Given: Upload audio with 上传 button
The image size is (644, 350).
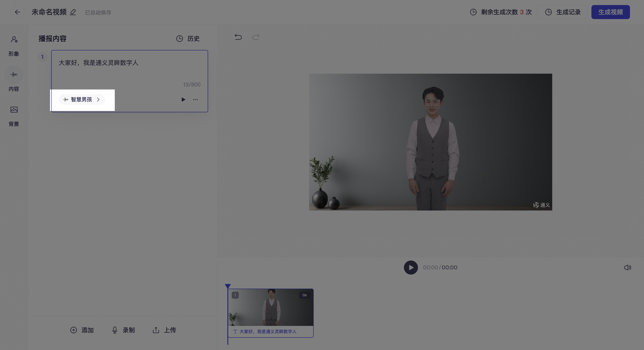Looking at the screenshot, I should pyautogui.click(x=164, y=330).
